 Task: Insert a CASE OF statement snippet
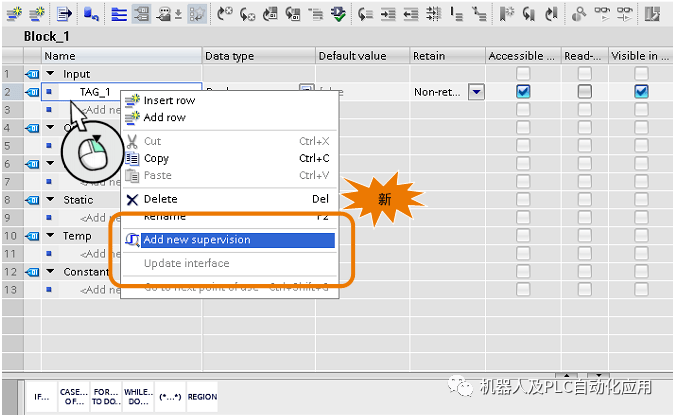point(74,396)
